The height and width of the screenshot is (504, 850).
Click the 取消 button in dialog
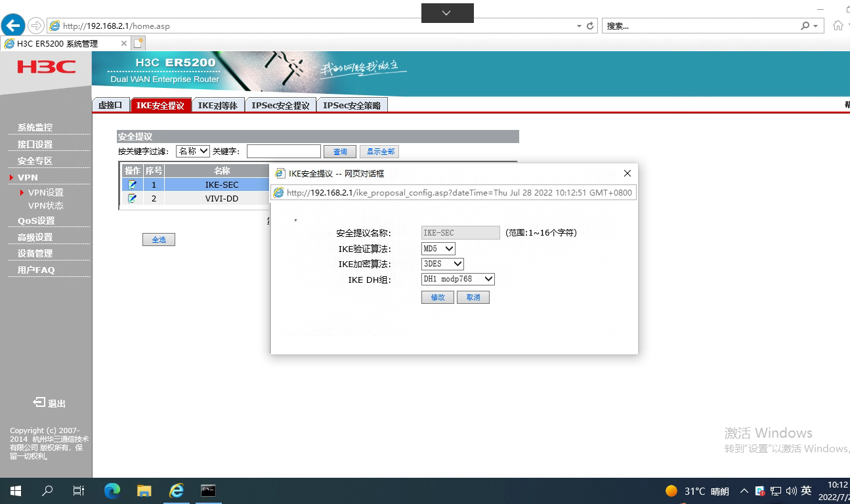point(473,297)
